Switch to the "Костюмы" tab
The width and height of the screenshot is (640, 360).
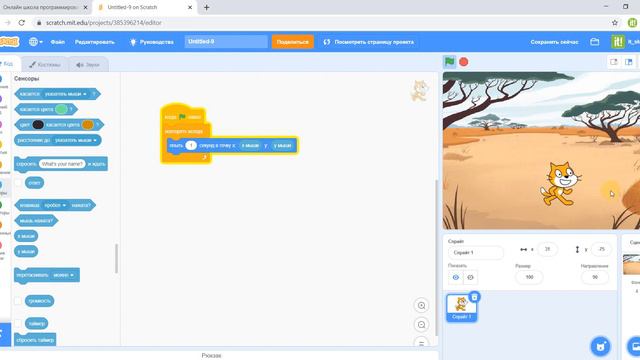pos(45,64)
